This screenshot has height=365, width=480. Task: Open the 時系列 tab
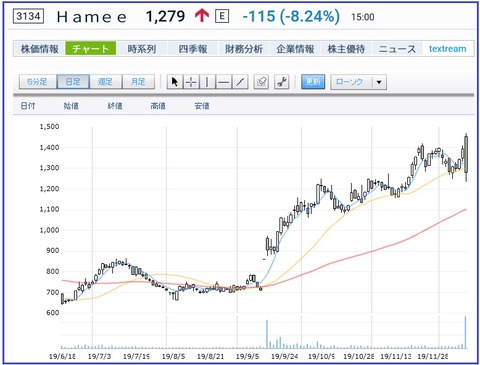pyautogui.click(x=142, y=49)
